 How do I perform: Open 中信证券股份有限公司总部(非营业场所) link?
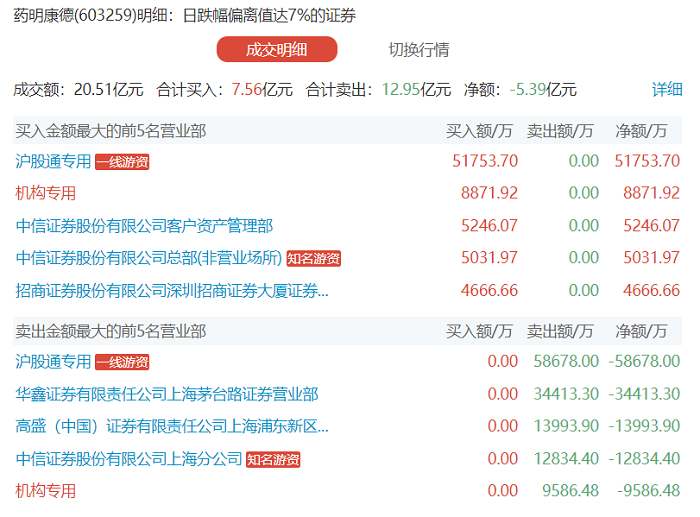point(149,258)
